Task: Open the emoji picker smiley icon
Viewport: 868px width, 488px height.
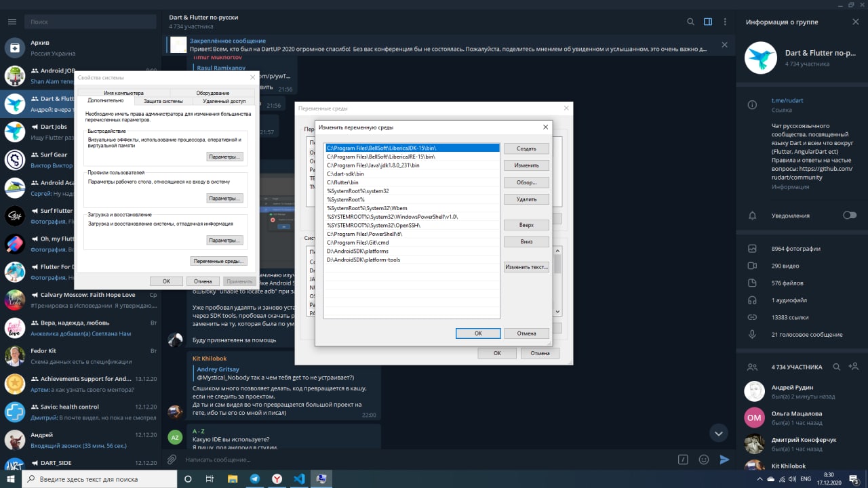Action: click(704, 460)
